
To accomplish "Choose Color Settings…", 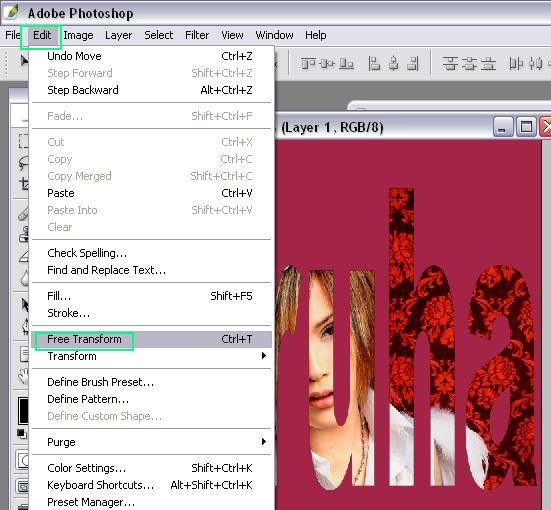I will [x=151, y=468].
